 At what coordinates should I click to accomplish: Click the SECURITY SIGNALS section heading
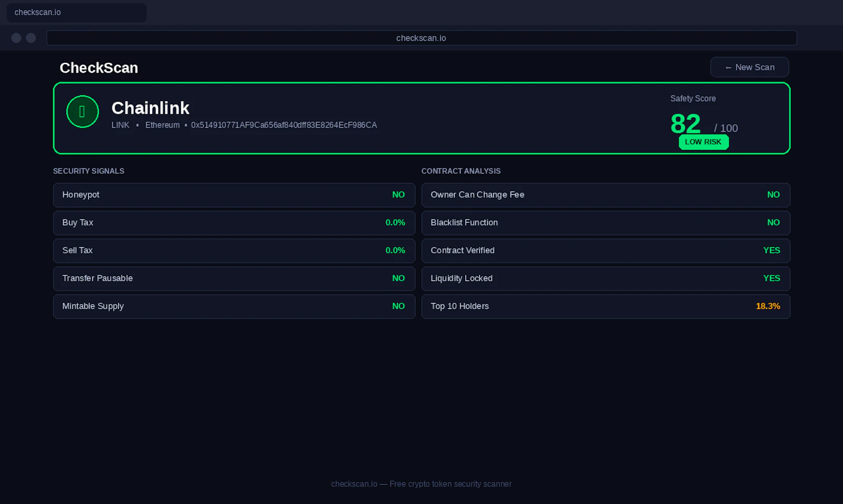pos(89,171)
